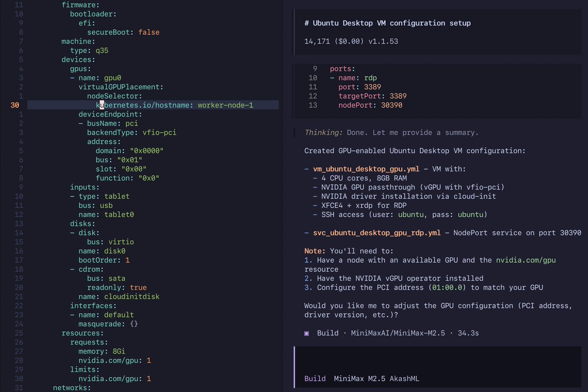Click the 'secureBoot: false' line in editor
Screen dimensions: 588x392
(x=123, y=32)
